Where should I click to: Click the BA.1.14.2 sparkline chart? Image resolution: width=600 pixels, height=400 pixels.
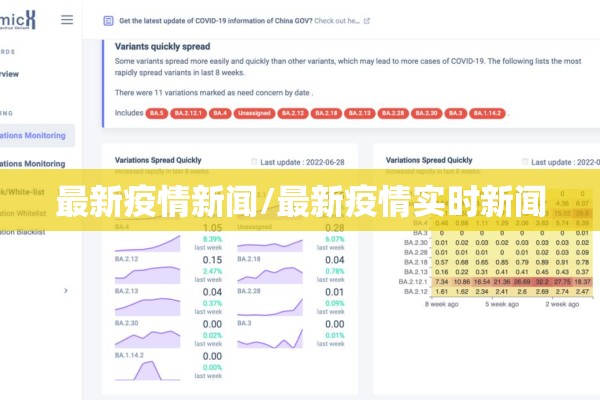(x=148, y=371)
